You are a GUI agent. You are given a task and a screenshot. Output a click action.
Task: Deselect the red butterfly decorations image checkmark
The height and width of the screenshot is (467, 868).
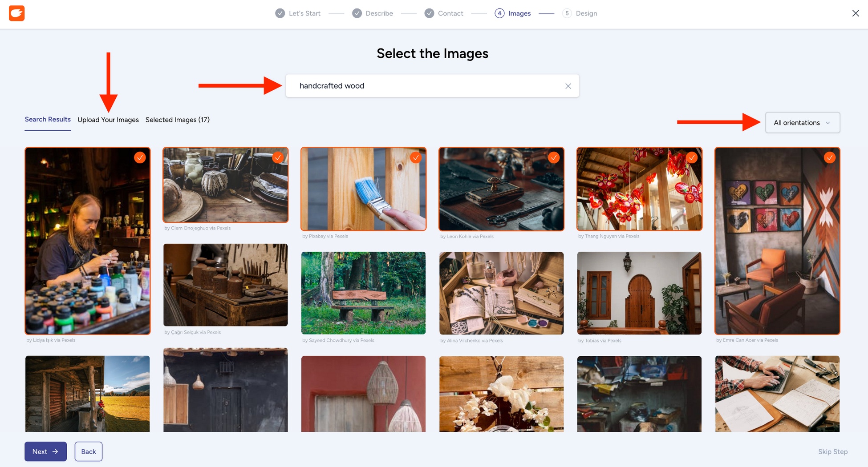click(x=692, y=157)
